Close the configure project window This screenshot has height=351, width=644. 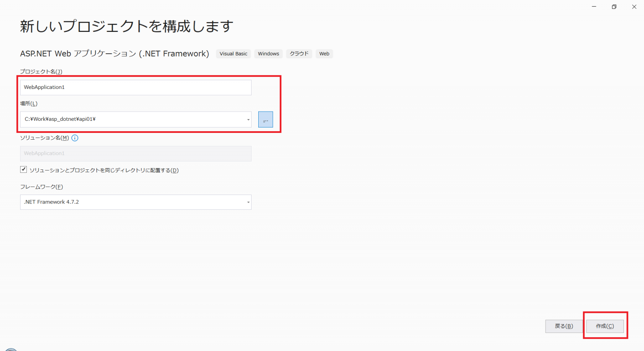[x=634, y=7]
